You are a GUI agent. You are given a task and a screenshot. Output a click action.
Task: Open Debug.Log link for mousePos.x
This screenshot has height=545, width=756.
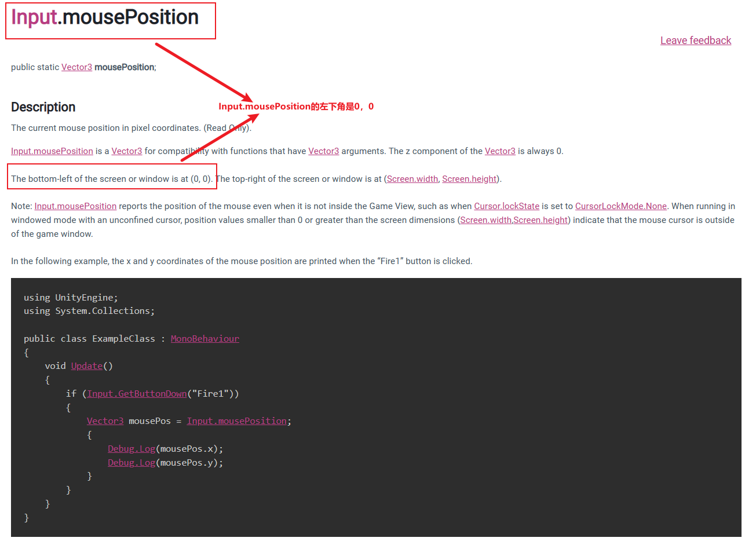132,449
